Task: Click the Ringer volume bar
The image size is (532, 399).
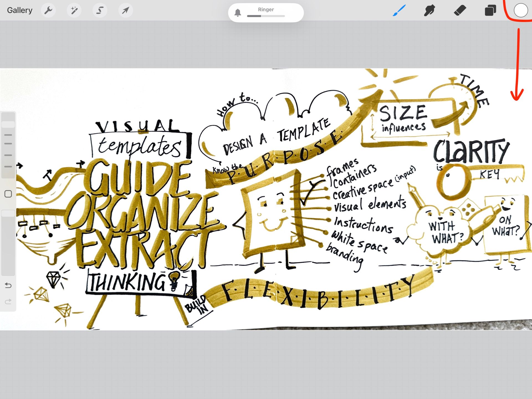Action: pos(266,16)
